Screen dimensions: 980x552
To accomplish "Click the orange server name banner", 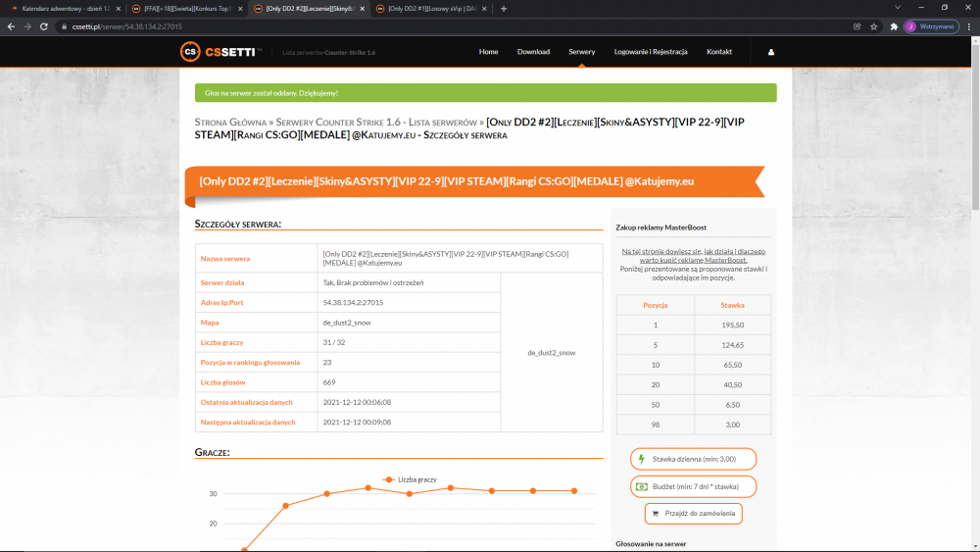I will 475,182.
